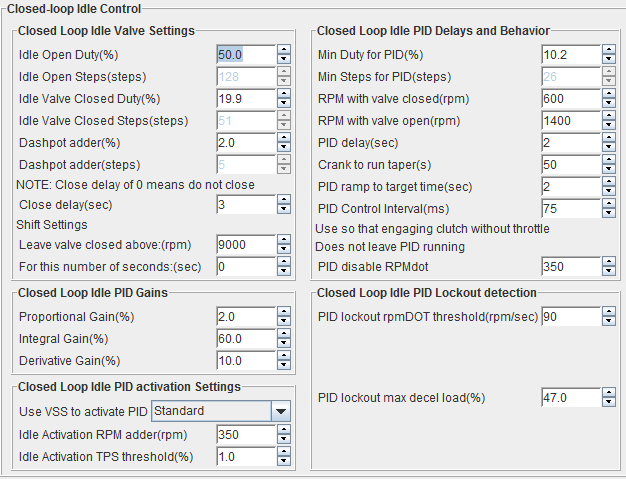Screen dimensions: 626x479
Task: Click the Idle Activation RPM adder field
Action: (x=246, y=435)
